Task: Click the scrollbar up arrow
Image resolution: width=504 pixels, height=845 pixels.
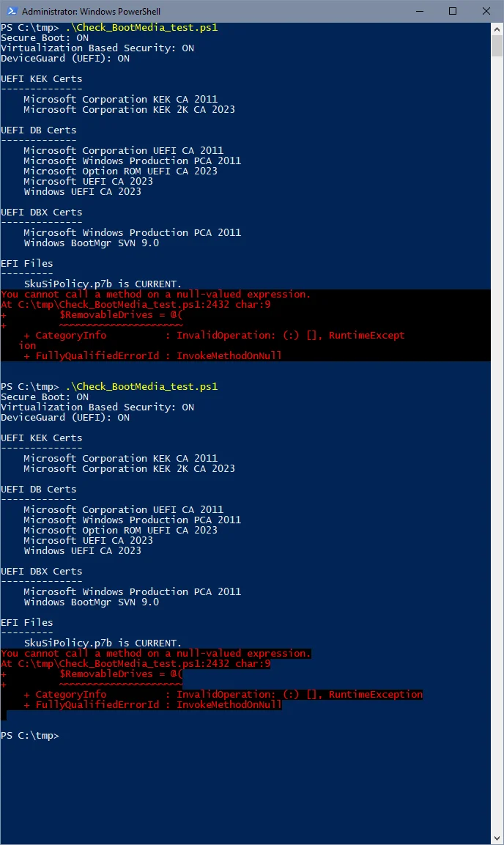Action: [497, 28]
